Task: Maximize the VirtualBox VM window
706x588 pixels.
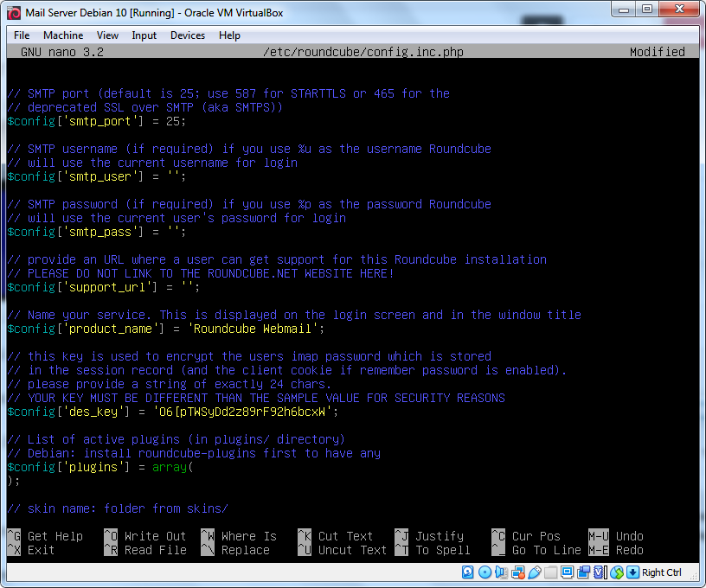Action: (647, 10)
